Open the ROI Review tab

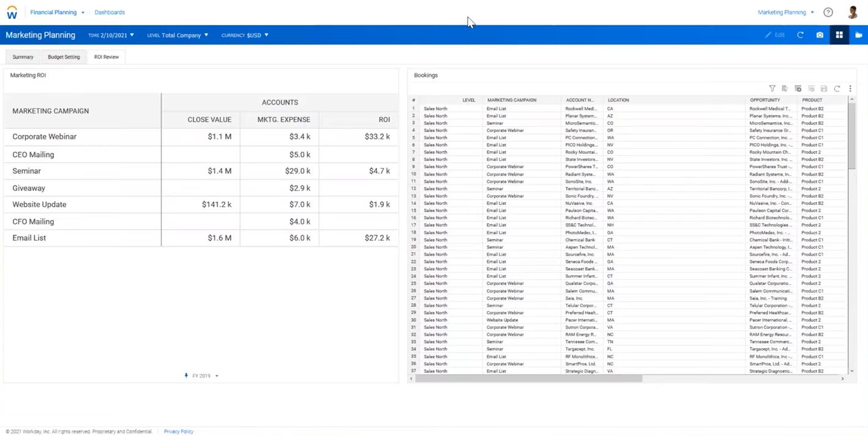click(x=106, y=56)
